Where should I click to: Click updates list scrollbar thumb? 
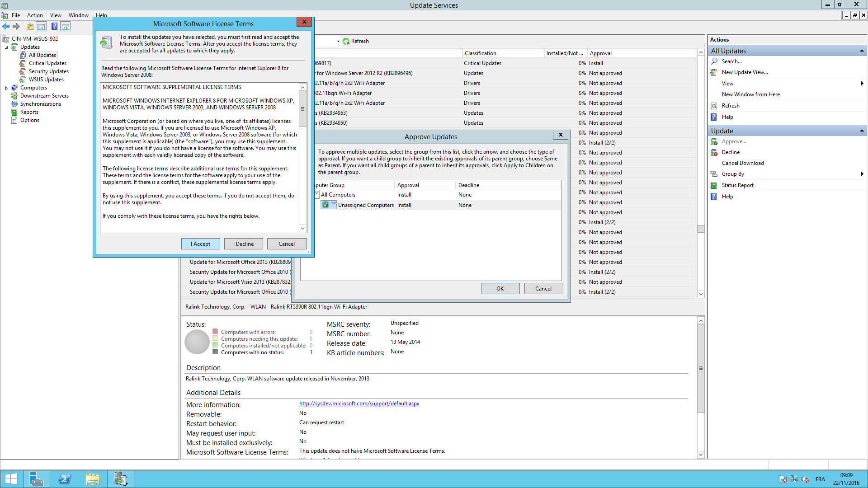click(701, 229)
